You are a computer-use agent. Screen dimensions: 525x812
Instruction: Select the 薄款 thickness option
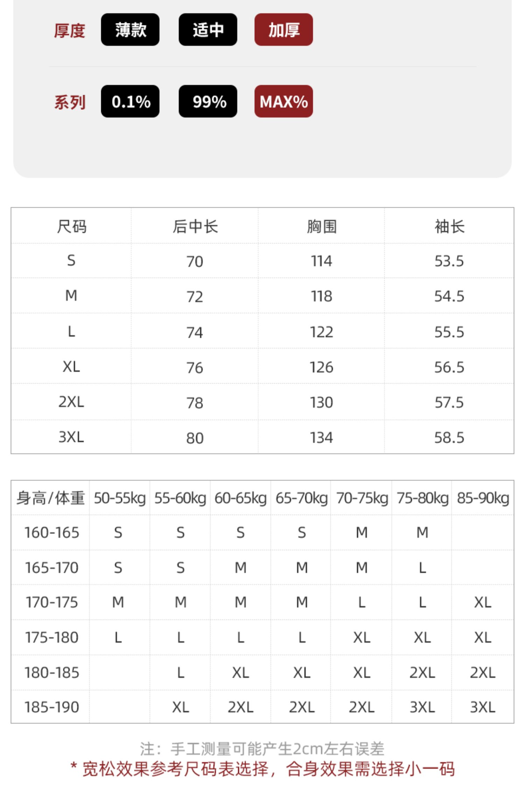[130, 30]
